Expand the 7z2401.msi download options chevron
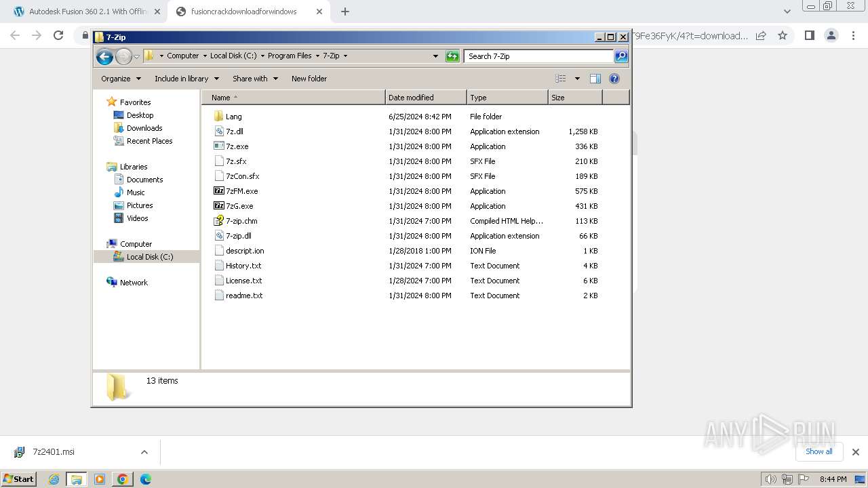The height and width of the screenshot is (488, 868). click(x=144, y=452)
